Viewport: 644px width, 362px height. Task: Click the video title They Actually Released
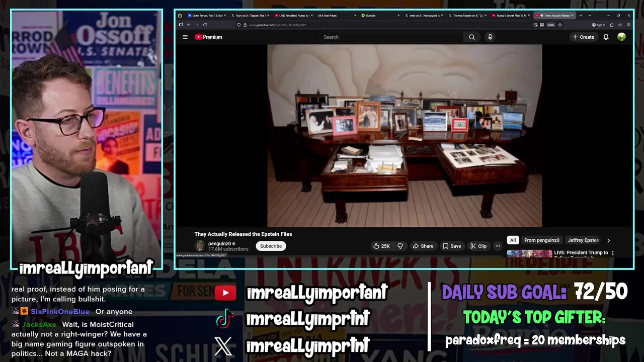(x=243, y=234)
